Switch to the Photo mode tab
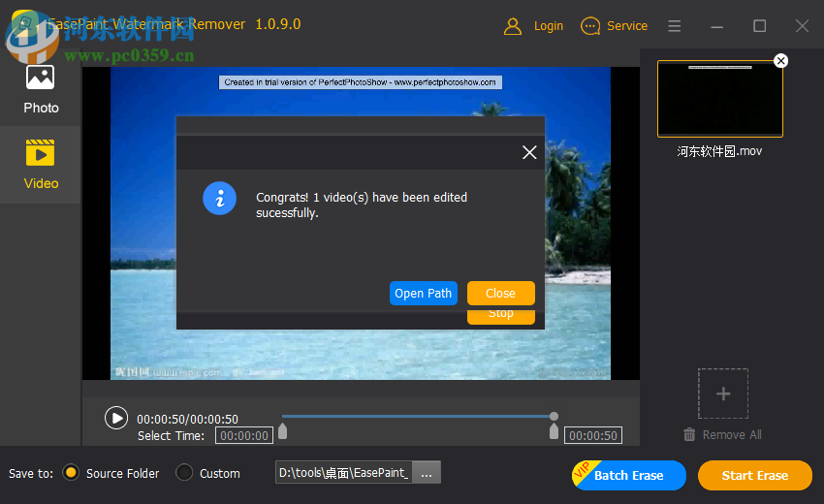Screen dimensions: 824x504 (41, 89)
